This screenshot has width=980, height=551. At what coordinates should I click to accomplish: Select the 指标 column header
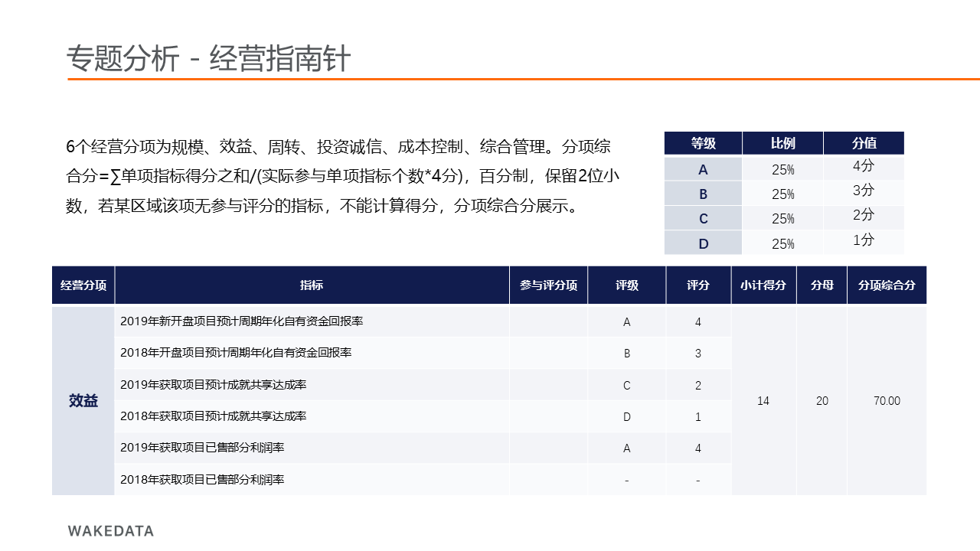tap(312, 285)
